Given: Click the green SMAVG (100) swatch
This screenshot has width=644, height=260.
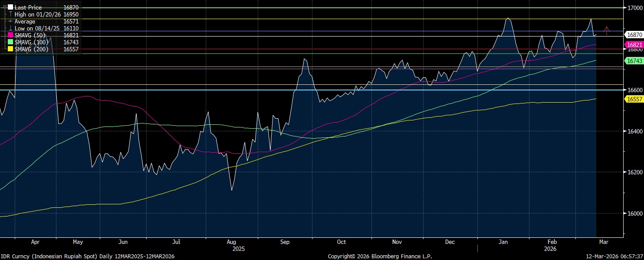Looking at the screenshot, I should pos(10,42).
